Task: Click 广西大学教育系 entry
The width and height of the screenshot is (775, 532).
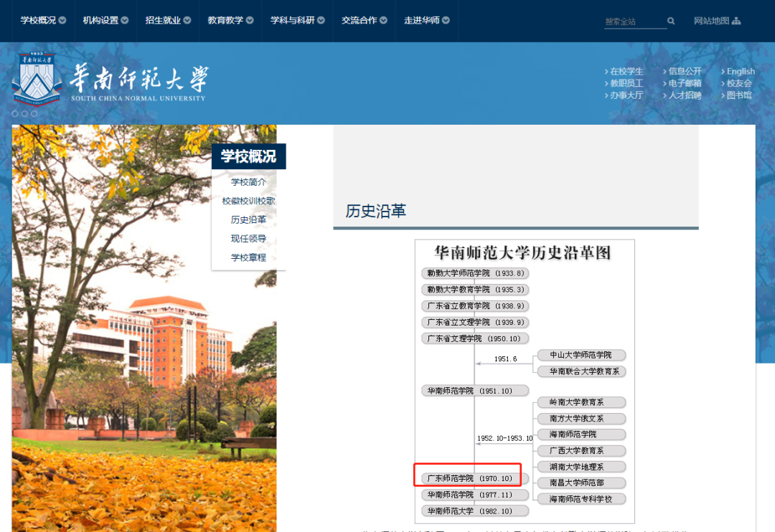Action: pos(581,450)
